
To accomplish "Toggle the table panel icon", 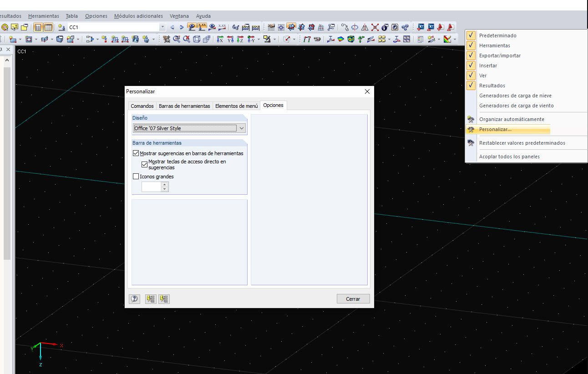I will click(x=48, y=27).
